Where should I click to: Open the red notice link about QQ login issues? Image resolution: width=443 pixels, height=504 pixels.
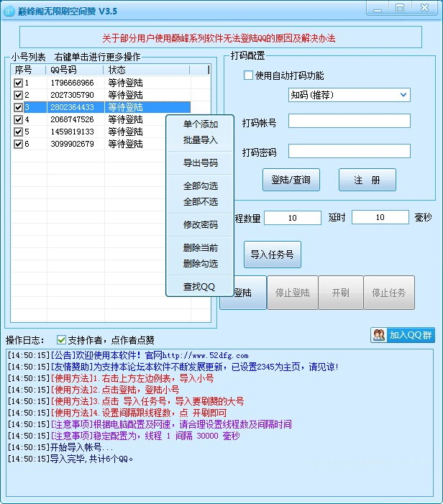pyautogui.click(x=221, y=38)
